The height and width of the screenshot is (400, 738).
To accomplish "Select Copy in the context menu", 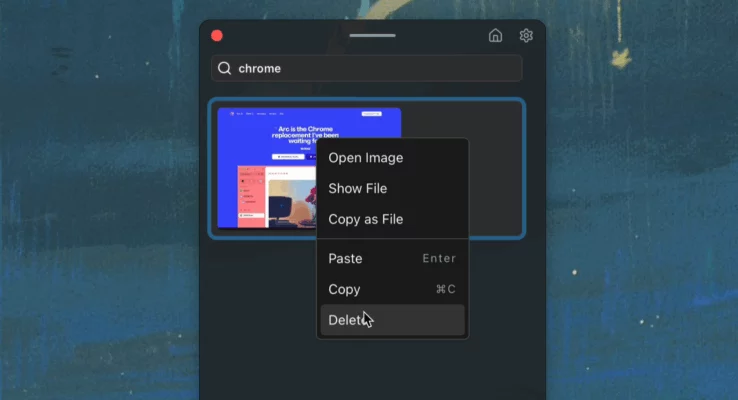I will tap(393, 289).
